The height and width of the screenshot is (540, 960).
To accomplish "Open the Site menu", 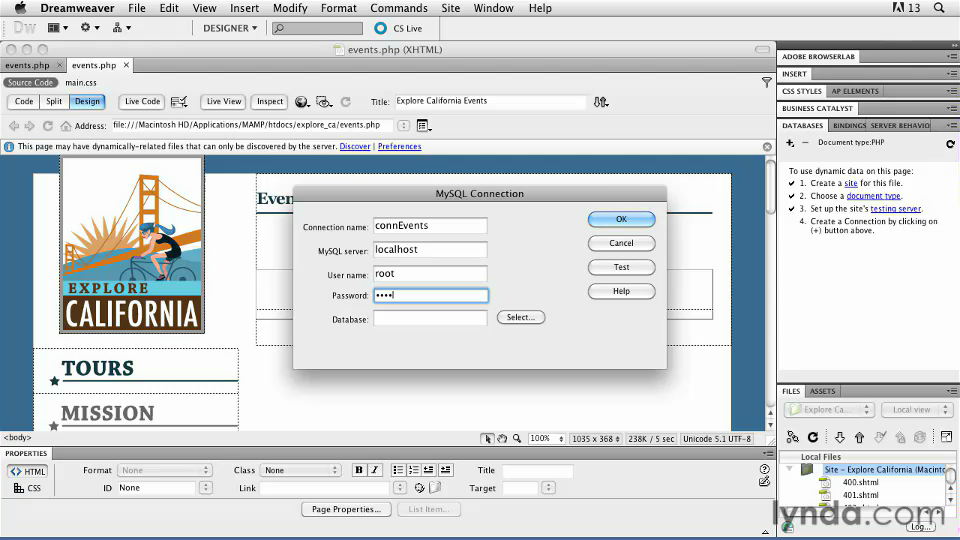I will click(451, 8).
